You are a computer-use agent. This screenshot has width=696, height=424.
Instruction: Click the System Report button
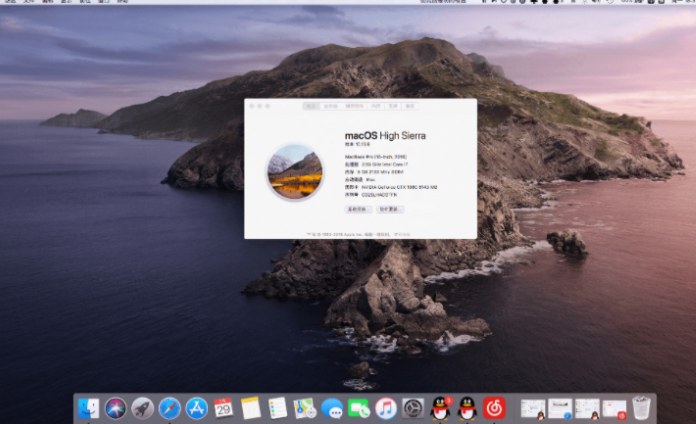(x=357, y=210)
